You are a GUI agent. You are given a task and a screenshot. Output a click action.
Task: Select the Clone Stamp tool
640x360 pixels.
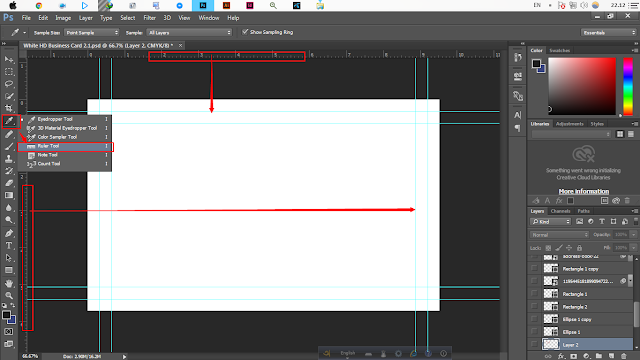pos(9,159)
